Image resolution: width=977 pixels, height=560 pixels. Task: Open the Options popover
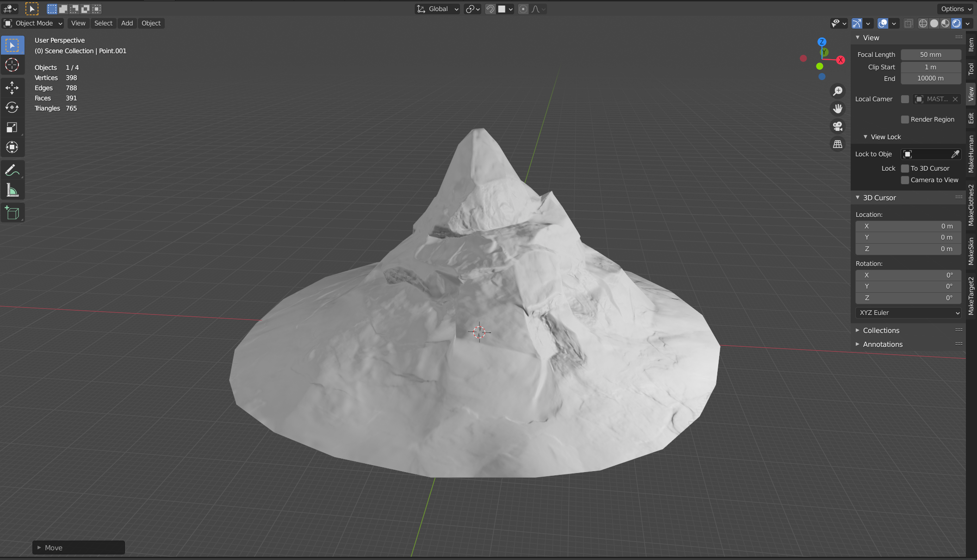click(x=956, y=9)
